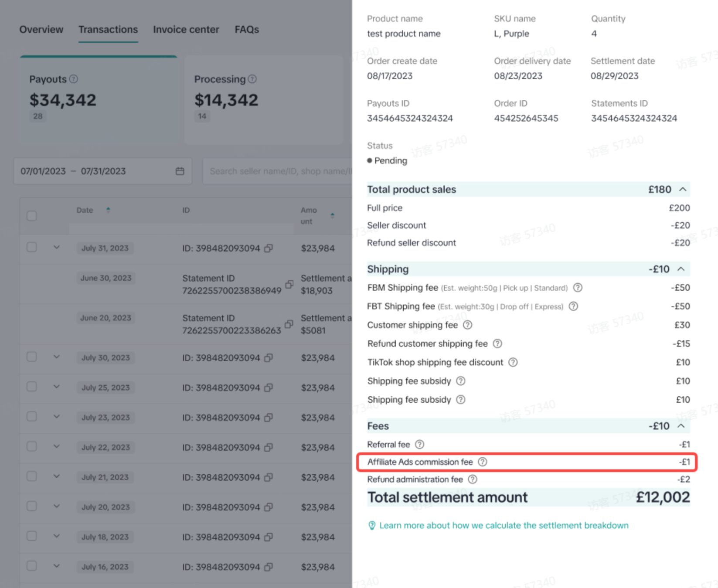Image resolution: width=718 pixels, height=588 pixels.
Task: Copy Statement ID for June 30, 2023
Action: [289, 284]
